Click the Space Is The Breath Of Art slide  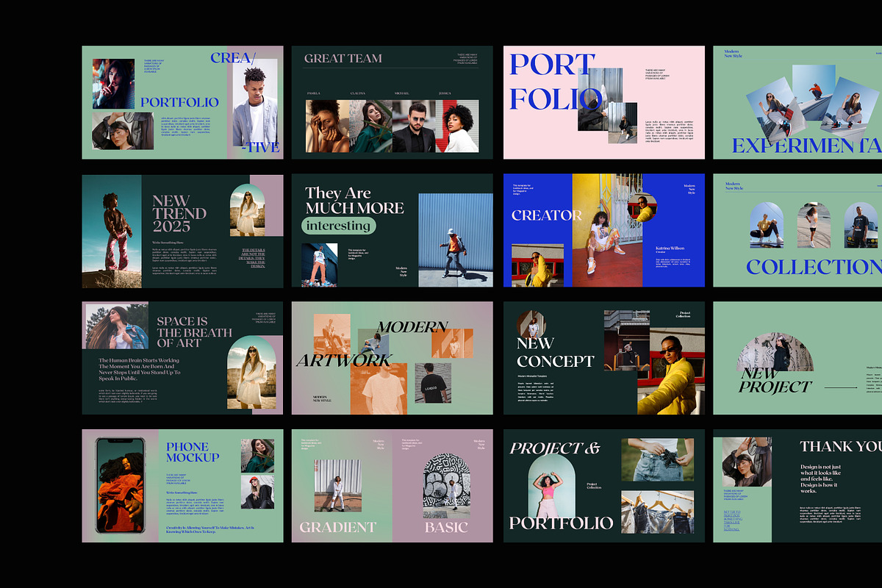coord(182,358)
